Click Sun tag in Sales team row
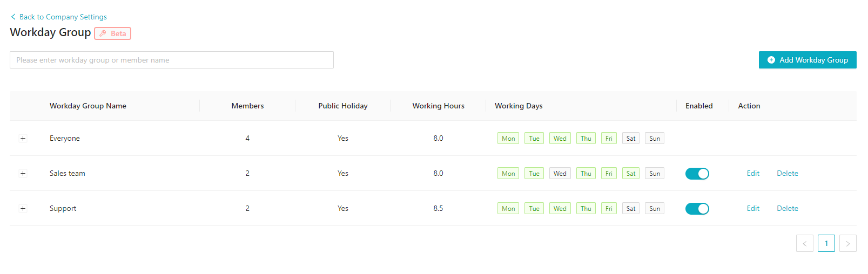The image size is (868, 274). [x=655, y=173]
